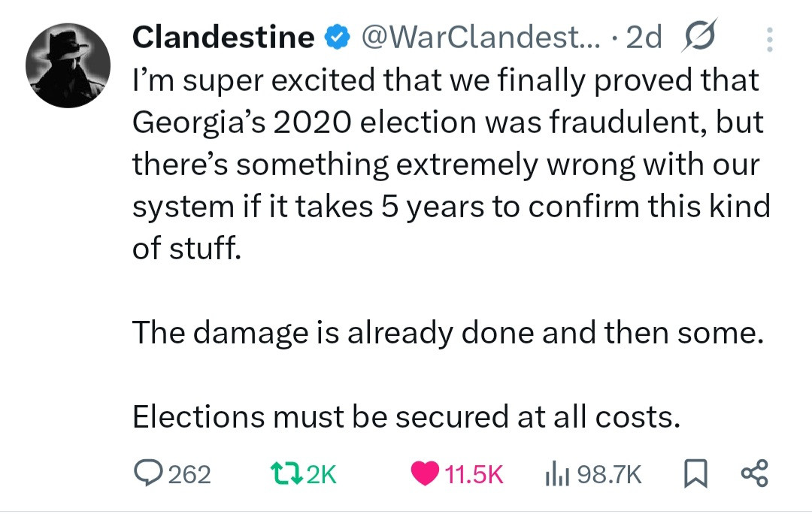Click the 2d post timestamp

644,37
